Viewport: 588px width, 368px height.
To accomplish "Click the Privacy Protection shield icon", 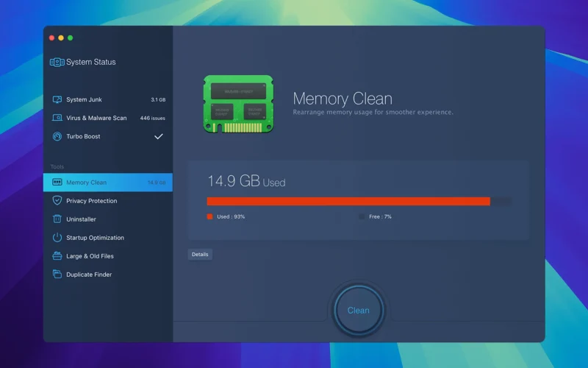I will (x=57, y=200).
